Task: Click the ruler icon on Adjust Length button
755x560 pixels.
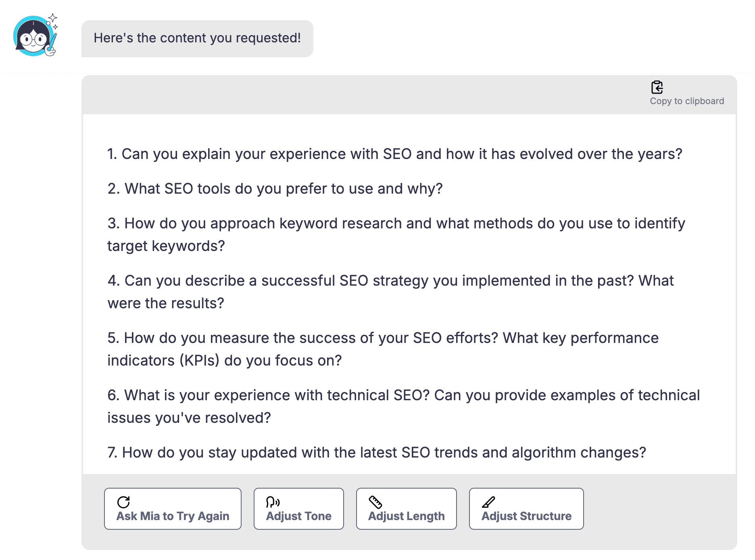Action: tap(376, 502)
